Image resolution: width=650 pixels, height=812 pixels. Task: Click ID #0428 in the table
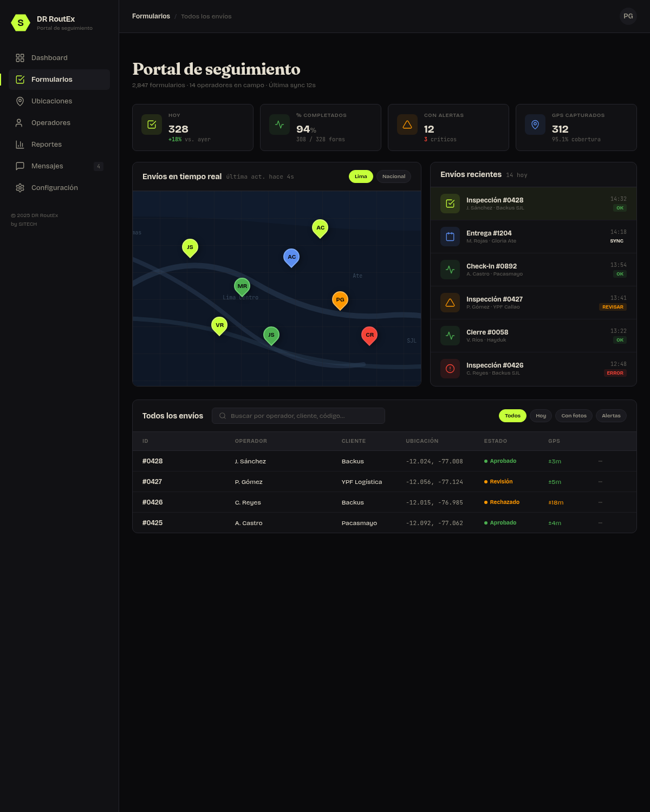pos(153,461)
